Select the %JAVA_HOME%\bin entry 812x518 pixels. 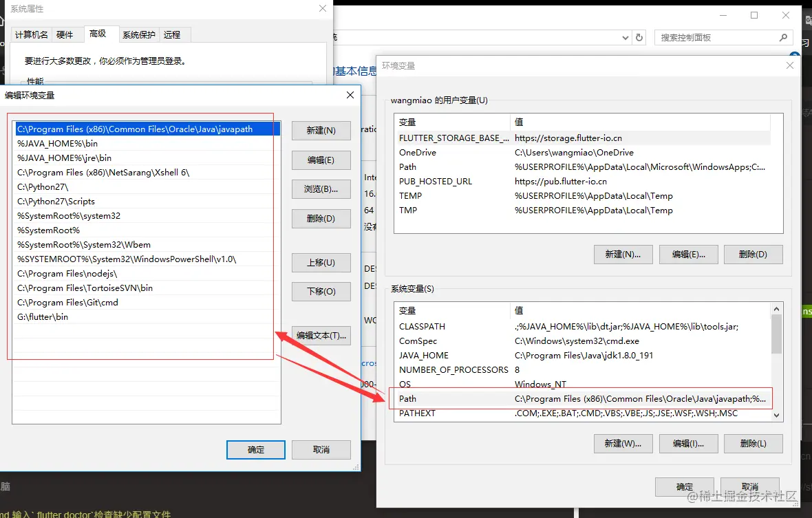point(147,143)
